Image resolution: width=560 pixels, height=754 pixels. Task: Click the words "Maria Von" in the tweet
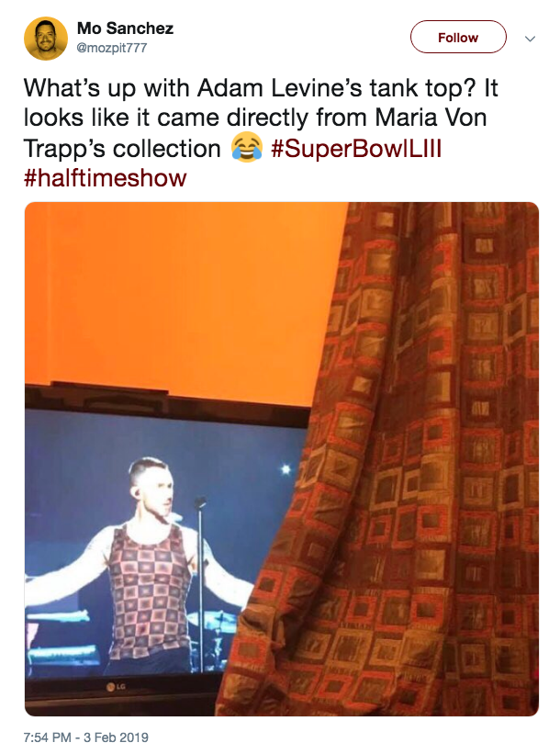(431, 118)
